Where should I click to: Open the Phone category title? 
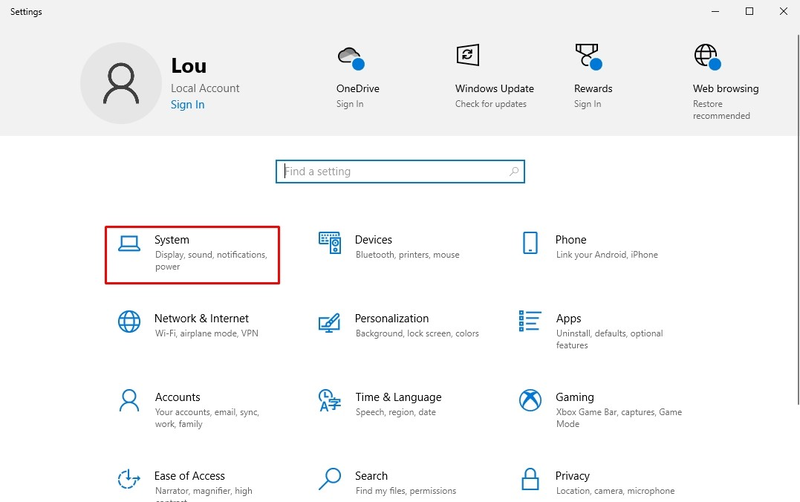point(570,240)
